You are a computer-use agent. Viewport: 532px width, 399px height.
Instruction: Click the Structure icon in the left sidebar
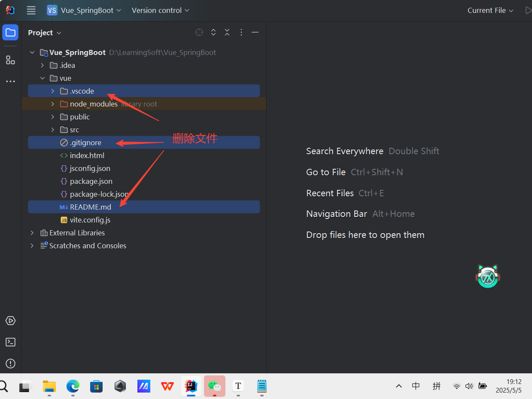(10, 60)
